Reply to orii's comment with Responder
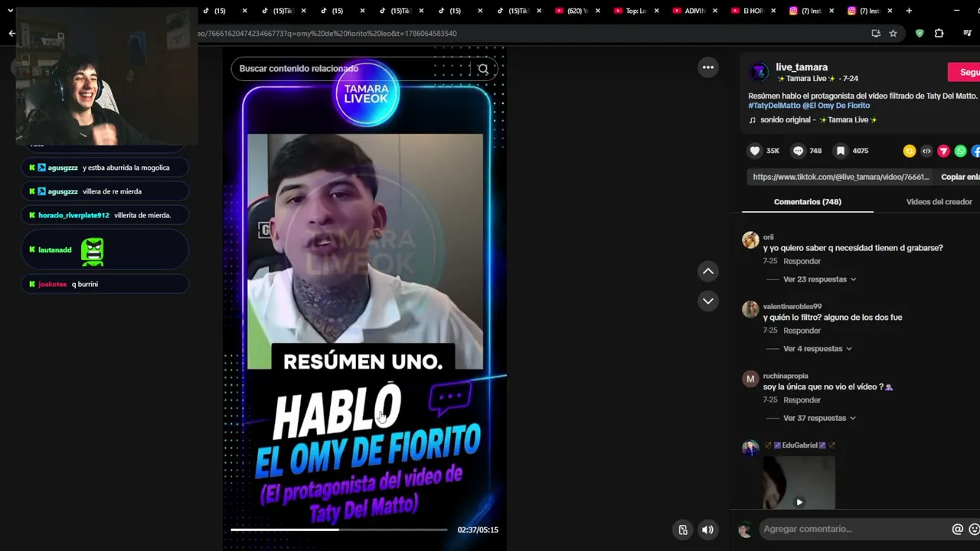This screenshot has height=551, width=980. 802,262
